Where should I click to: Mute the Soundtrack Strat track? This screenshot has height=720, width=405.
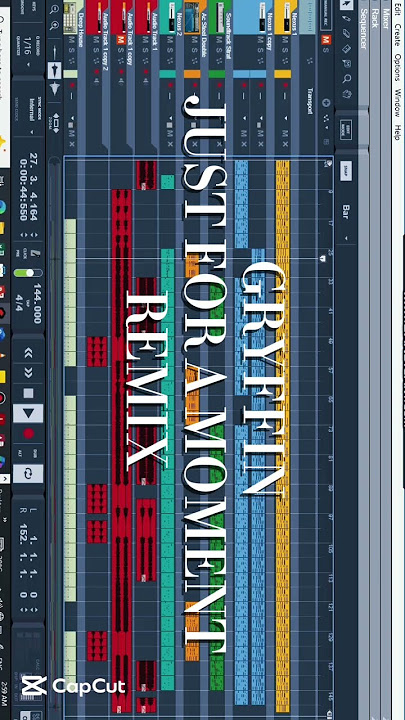[x=219, y=39]
